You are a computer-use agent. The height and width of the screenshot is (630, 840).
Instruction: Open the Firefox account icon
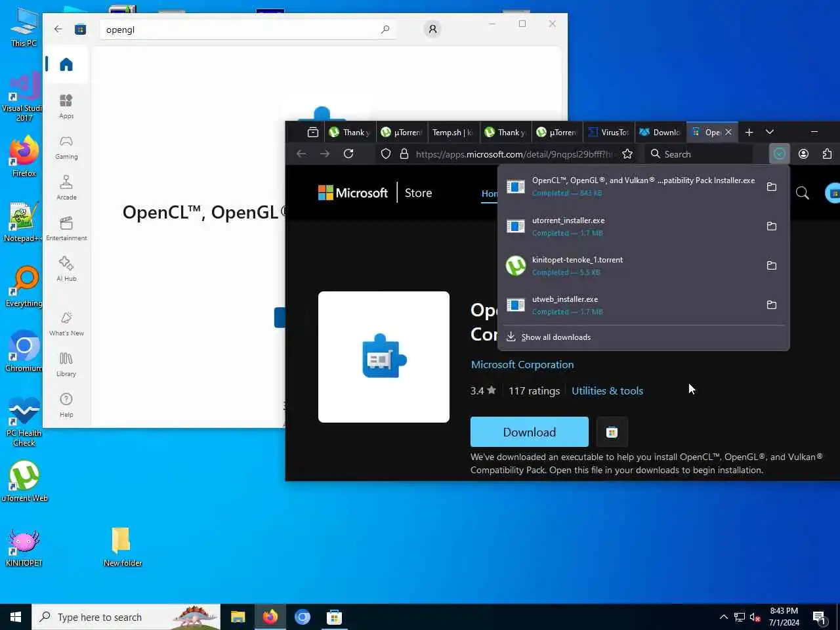pyautogui.click(x=803, y=154)
